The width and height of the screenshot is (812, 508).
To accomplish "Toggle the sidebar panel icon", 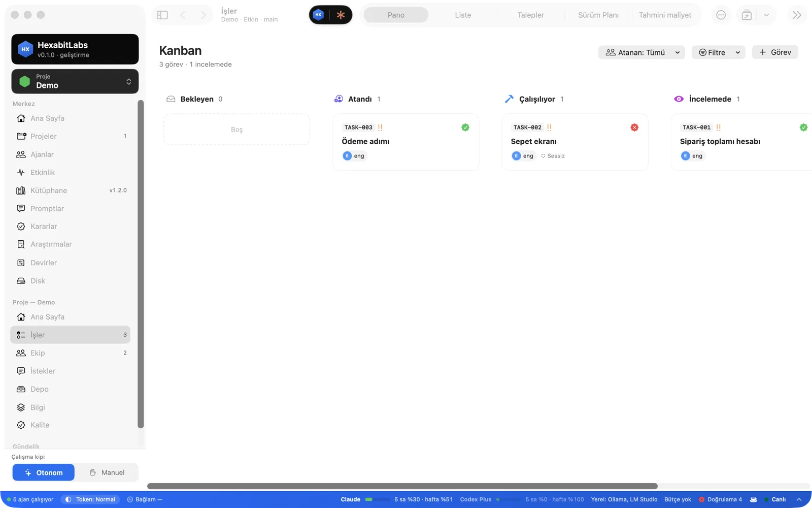I will click(x=162, y=15).
